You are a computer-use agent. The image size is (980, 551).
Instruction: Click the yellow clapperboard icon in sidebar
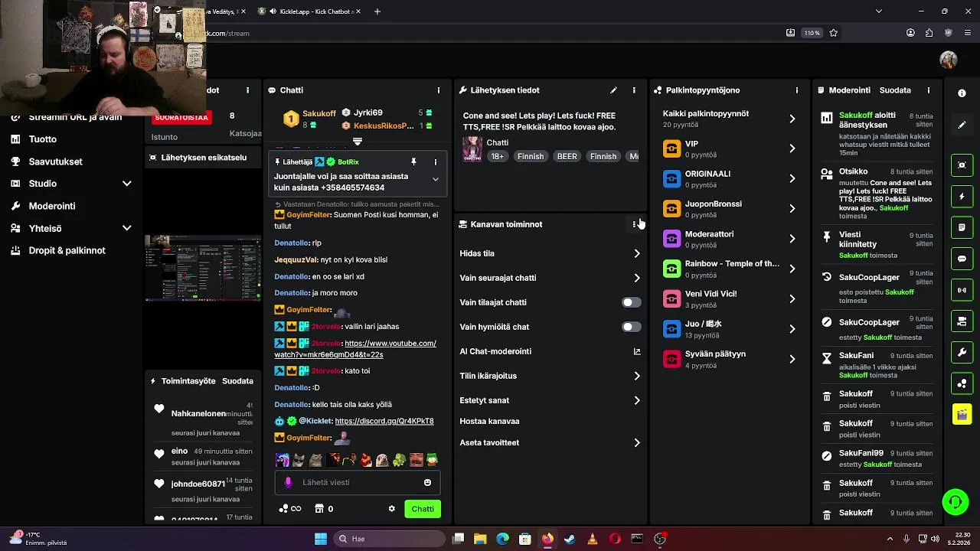(x=962, y=415)
